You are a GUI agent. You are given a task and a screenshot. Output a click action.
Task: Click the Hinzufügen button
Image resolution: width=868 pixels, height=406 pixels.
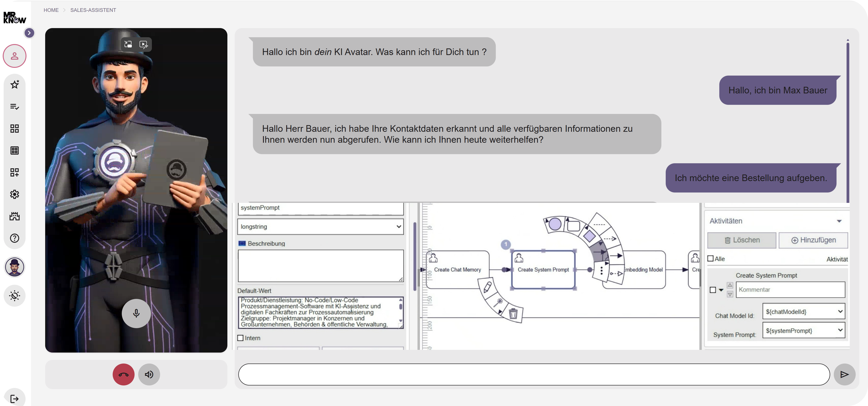click(813, 240)
